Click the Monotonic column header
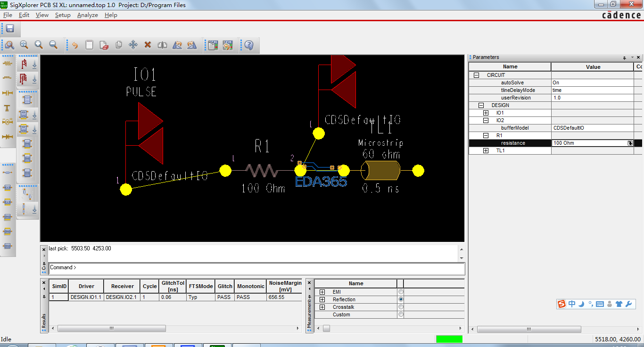 pos(250,286)
